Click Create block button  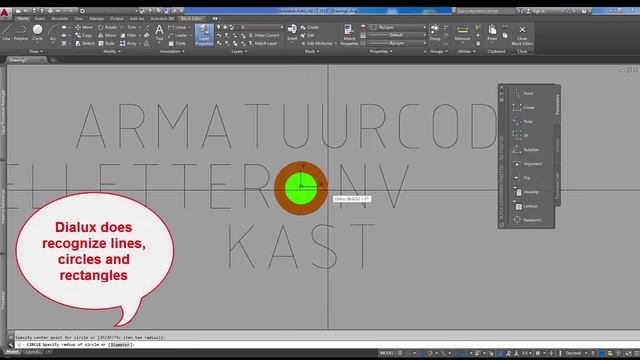pos(310,27)
